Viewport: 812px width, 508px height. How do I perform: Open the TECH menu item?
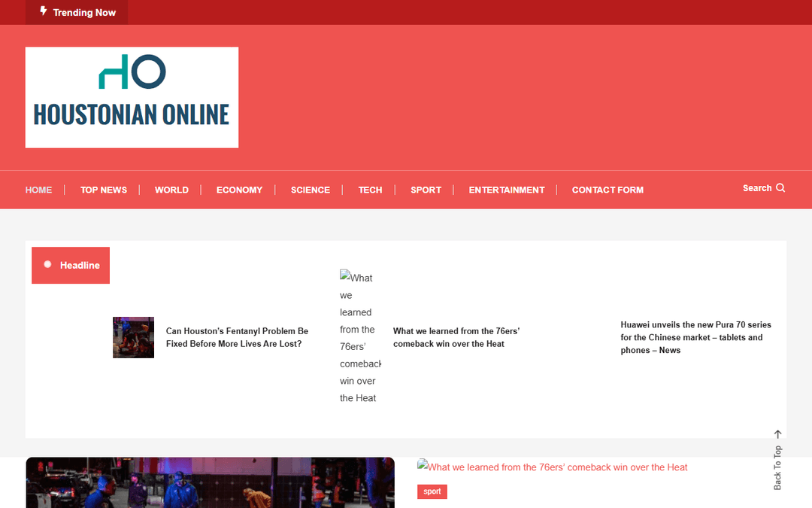[x=370, y=190]
